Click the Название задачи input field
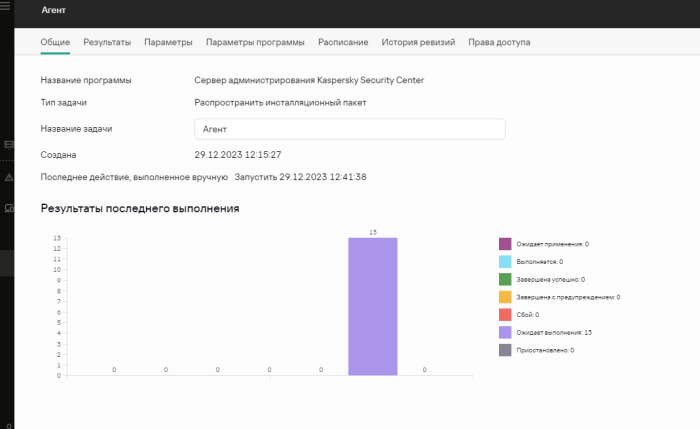Image resolution: width=700 pixels, height=429 pixels. (350, 129)
